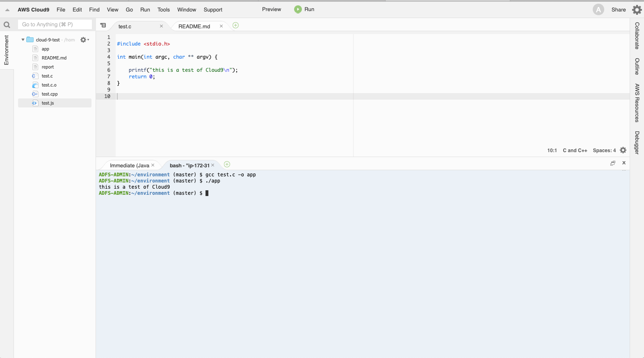Open the environment tree gear dropdown

(84, 40)
